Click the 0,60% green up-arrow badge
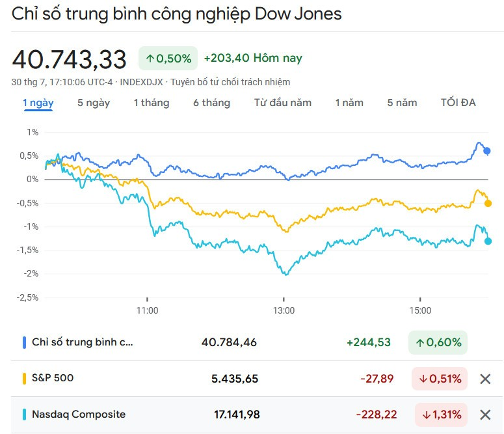 [x=438, y=342]
